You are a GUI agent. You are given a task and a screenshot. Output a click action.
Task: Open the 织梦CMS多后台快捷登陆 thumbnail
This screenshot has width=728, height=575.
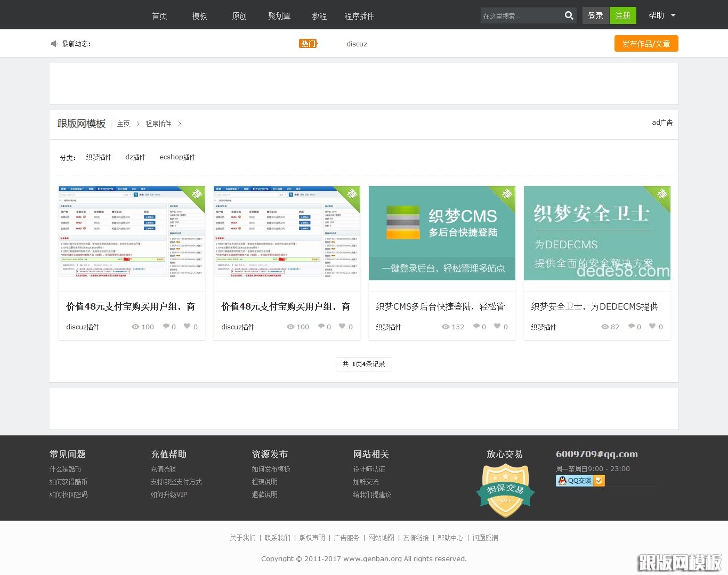tap(442, 233)
